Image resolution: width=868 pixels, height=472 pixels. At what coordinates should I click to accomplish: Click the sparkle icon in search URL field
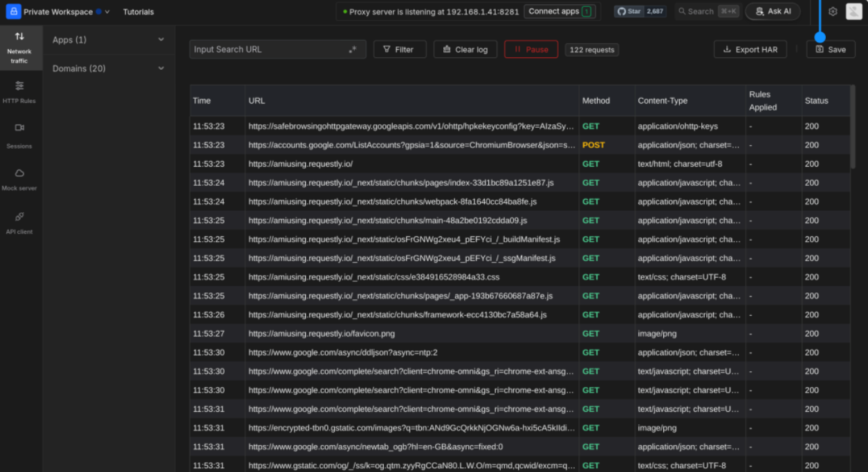[353, 49]
